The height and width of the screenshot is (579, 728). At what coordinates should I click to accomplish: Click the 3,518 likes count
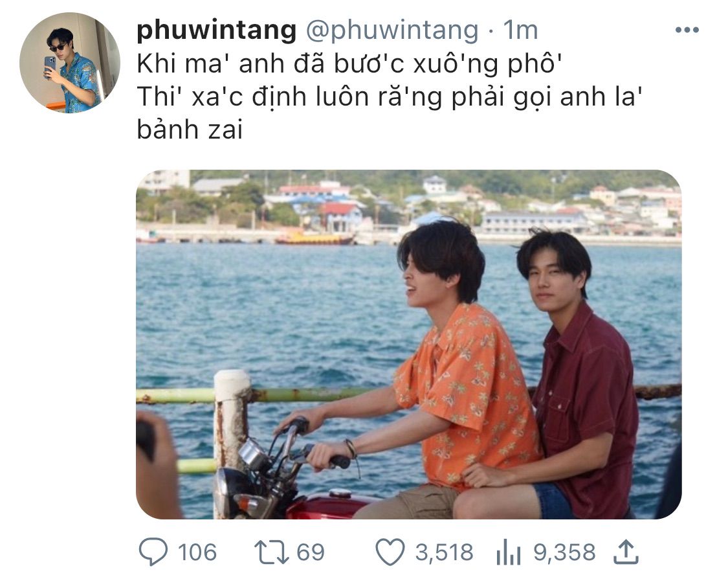pyautogui.click(x=445, y=552)
